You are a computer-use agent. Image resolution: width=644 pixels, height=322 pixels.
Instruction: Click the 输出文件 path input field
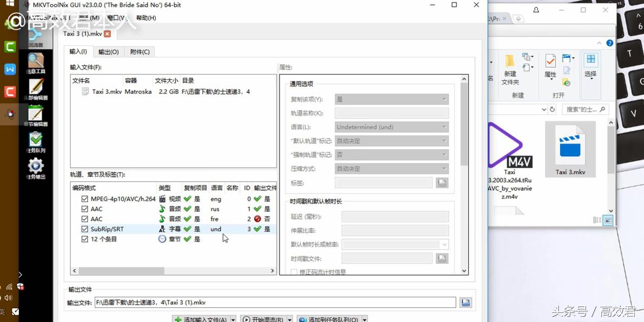[x=274, y=303]
